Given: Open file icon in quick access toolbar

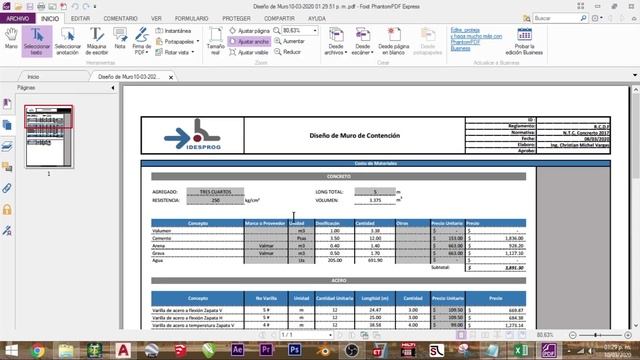Looking at the screenshot, I should point(18,7).
